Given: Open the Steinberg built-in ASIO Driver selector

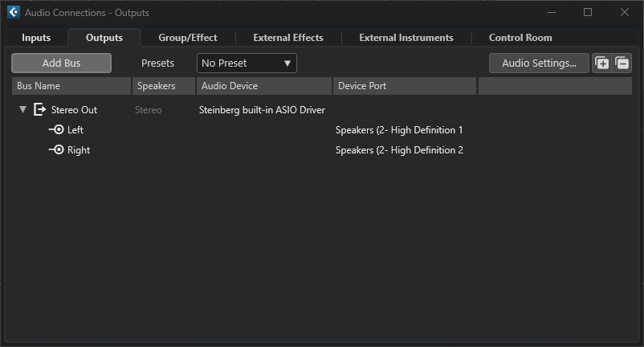Looking at the screenshot, I should (x=262, y=110).
